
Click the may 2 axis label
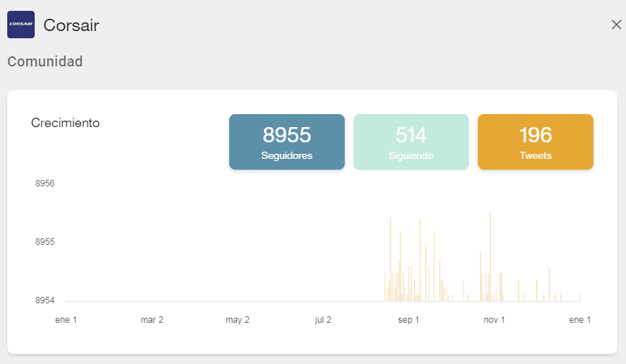(x=237, y=320)
